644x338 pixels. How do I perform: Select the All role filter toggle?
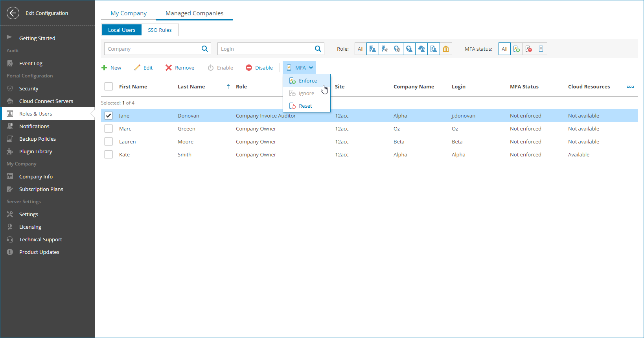click(x=361, y=49)
